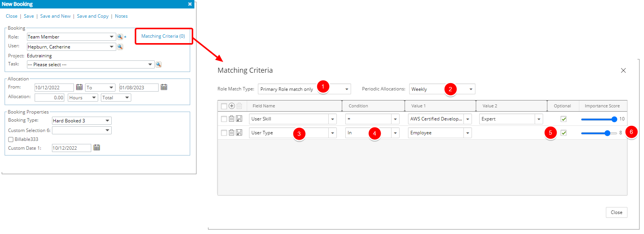Open the Role search lookup icon

[120, 37]
